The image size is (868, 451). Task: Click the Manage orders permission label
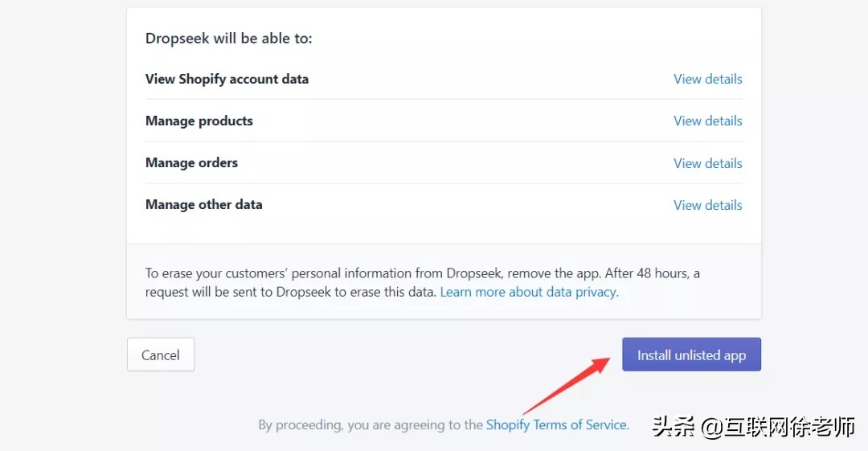(191, 162)
